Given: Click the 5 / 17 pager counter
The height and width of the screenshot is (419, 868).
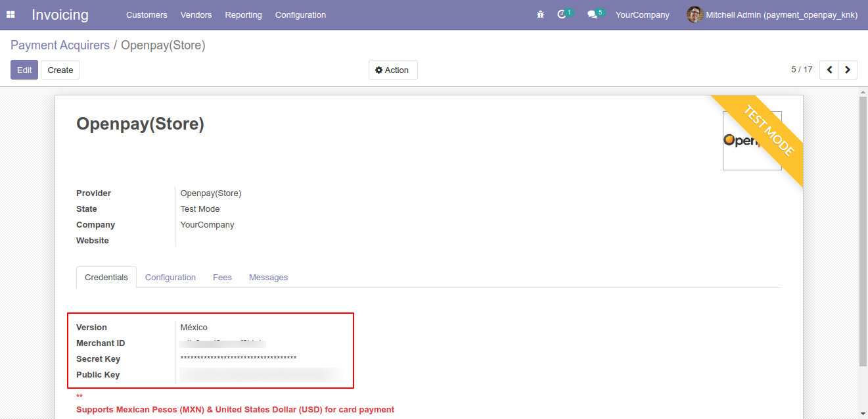Looking at the screenshot, I should [x=802, y=70].
